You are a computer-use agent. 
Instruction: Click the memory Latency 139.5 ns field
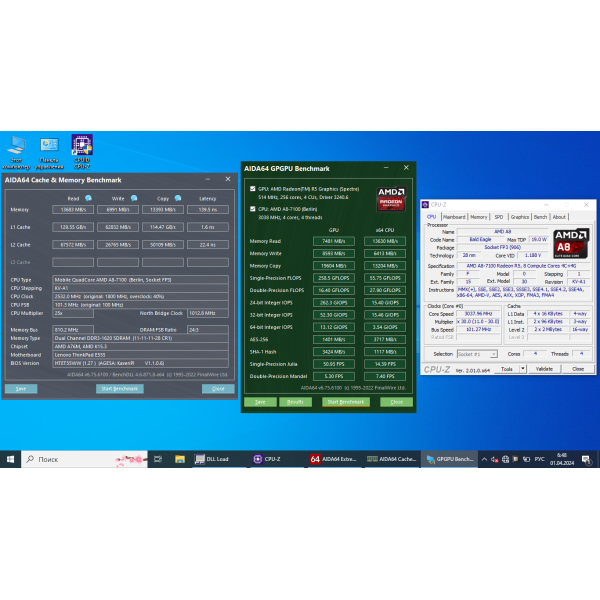(208, 210)
